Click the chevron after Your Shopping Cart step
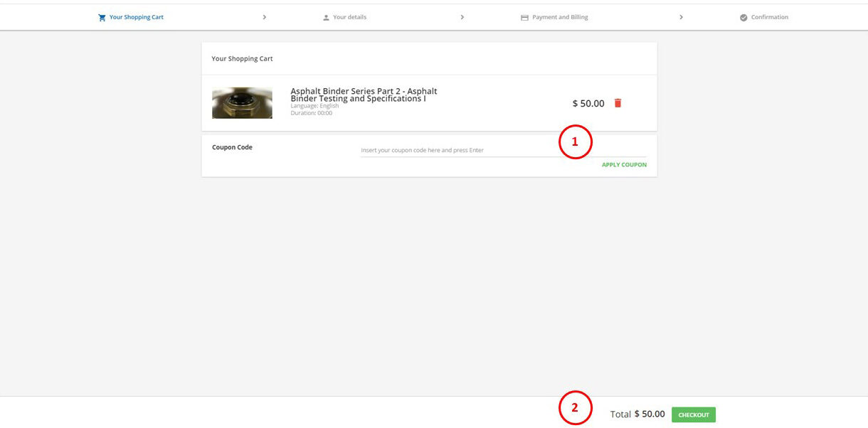Image resolution: width=868 pixels, height=428 pixels. [x=265, y=17]
